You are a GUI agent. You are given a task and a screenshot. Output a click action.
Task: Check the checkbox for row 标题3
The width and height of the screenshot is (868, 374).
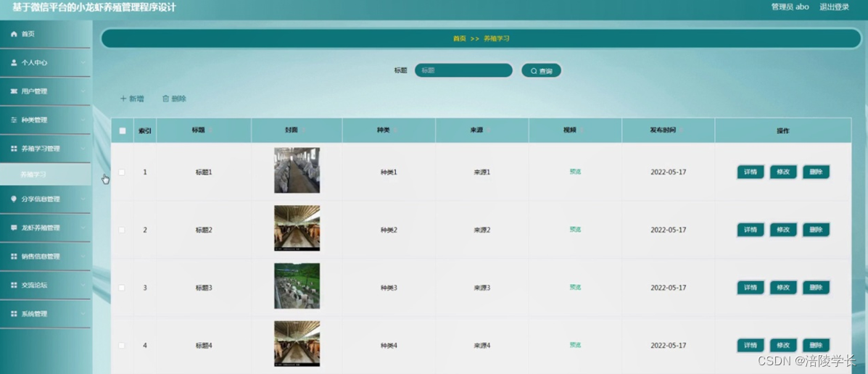(122, 288)
